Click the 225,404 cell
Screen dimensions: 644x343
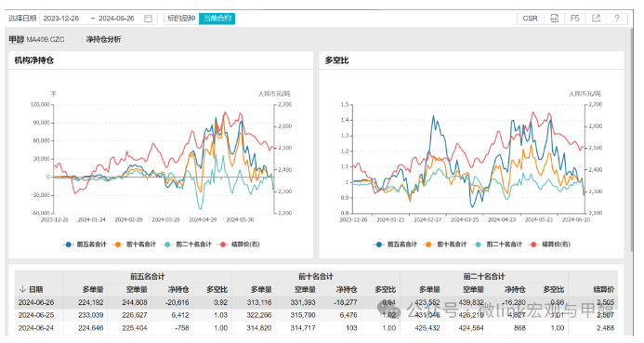[135, 328]
